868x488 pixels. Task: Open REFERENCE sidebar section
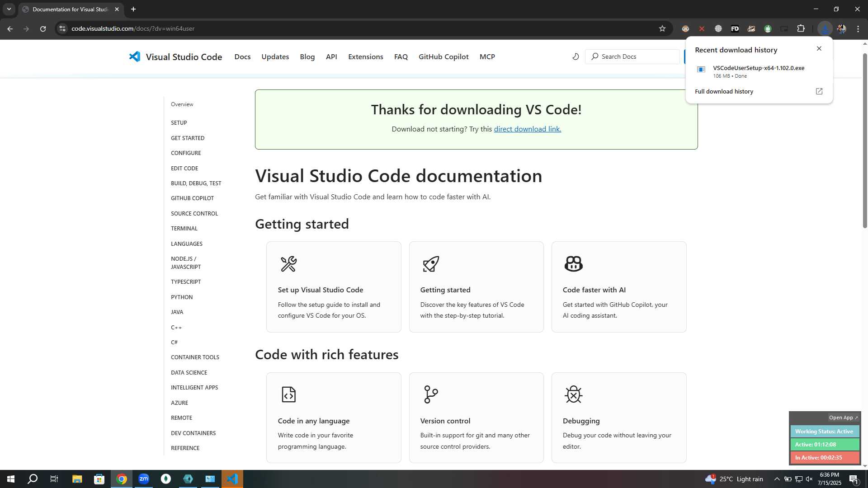point(185,448)
